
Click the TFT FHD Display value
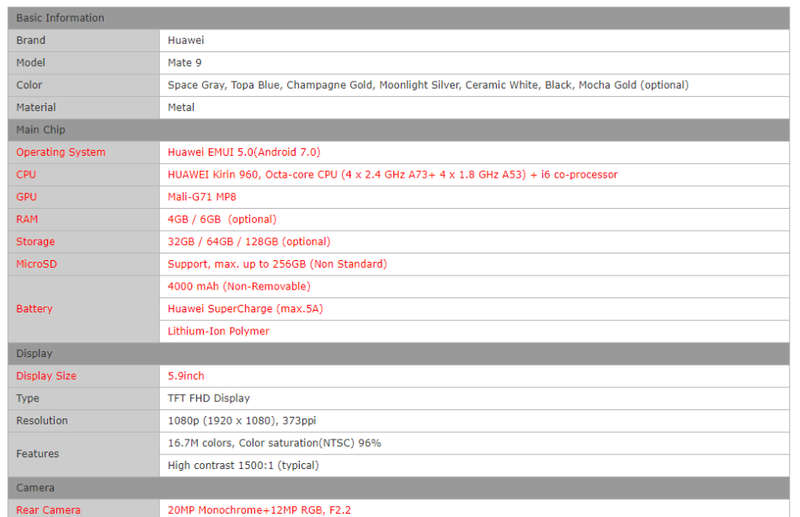[209, 399]
